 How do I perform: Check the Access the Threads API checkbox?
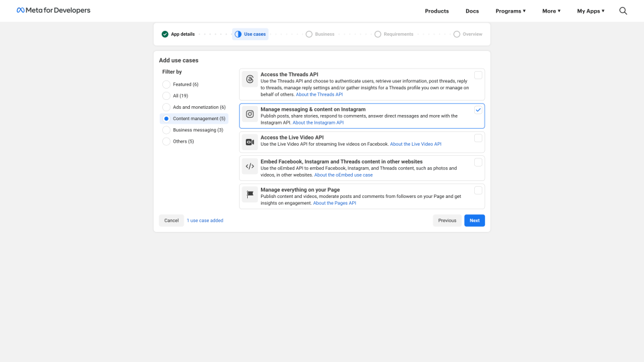click(x=478, y=75)
